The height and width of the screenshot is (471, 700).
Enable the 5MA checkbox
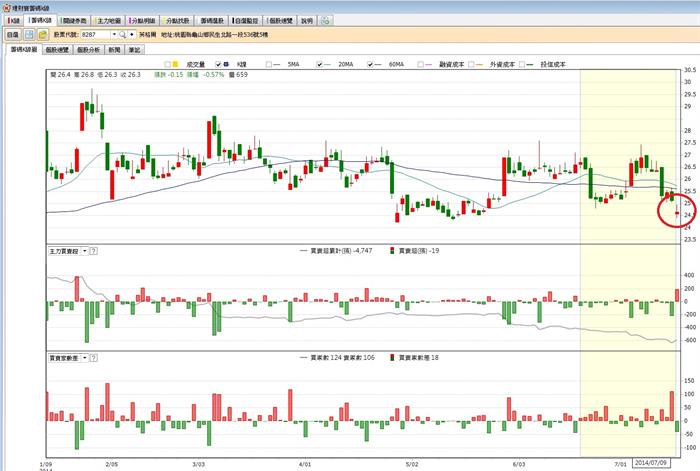click(269, 65)
